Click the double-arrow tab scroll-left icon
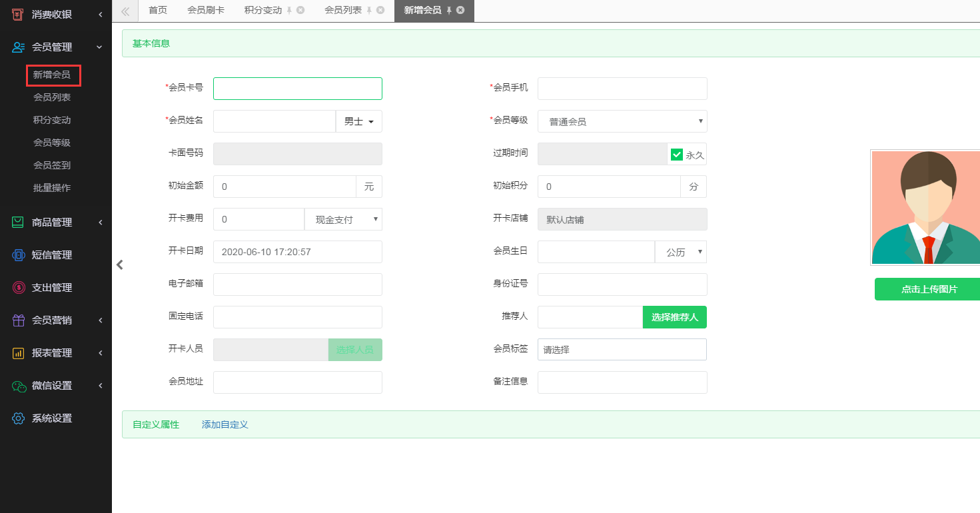This screenshot has height=513, width=980. pyautogui.click(x=125, y=11)
